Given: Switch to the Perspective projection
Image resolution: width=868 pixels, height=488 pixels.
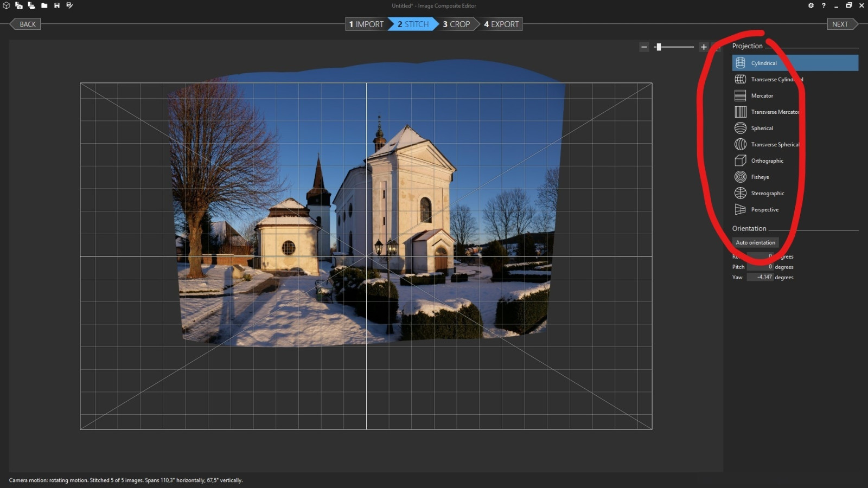Looking at the screenshot, I should pyautogui.click(x=764, y=210).
